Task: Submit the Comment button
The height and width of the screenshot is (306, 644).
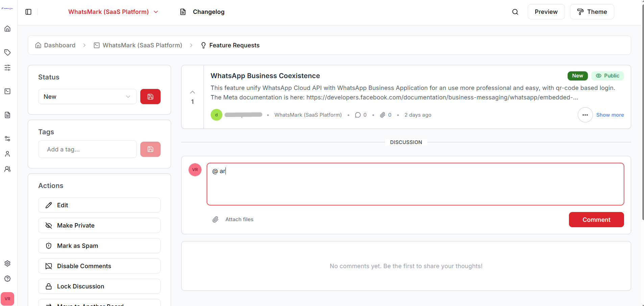Action: coord(596,219)
